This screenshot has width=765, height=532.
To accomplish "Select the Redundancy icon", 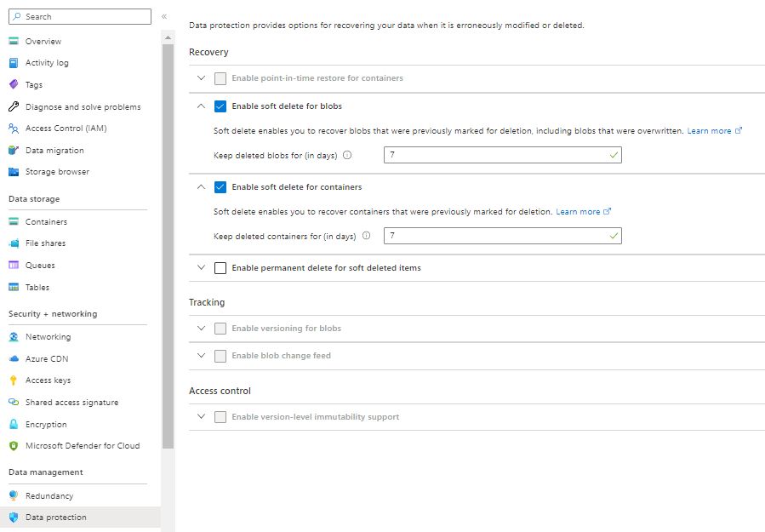I will pos(14,495).
